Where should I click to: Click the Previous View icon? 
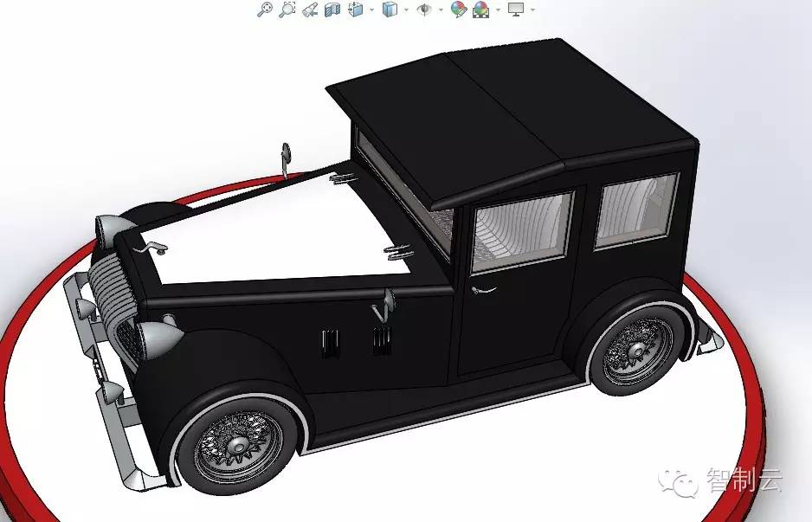point(310,10)
